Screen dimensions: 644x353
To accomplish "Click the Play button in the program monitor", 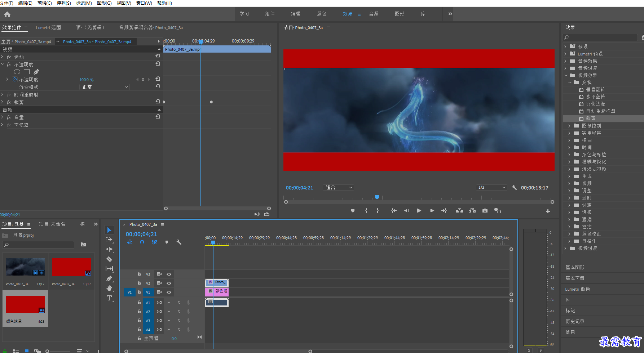I will pos(419,211).
